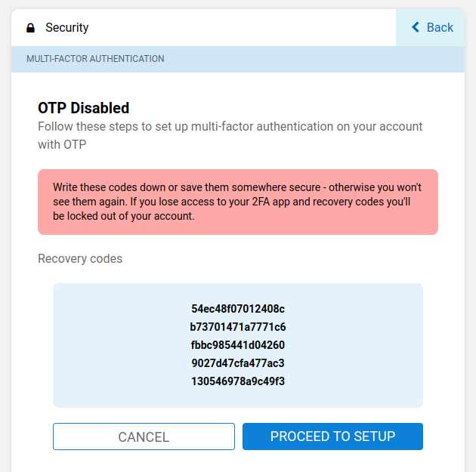Click the Recovery codes label
The image size is (476, 472).
click(x=80, y=258)
